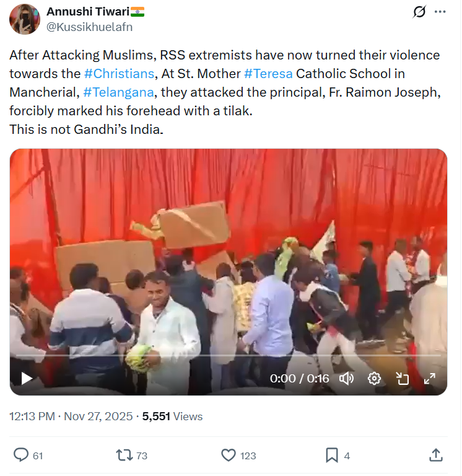The width and height of the screenshot is (462, 476).
Task: Open Annushi Tiwari's profile avatar
Action: coord(25,19)
